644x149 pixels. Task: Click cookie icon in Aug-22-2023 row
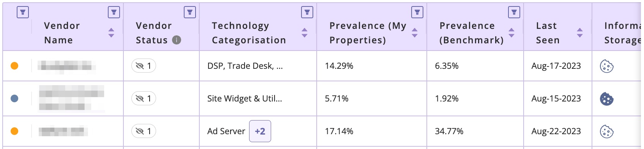607,132
